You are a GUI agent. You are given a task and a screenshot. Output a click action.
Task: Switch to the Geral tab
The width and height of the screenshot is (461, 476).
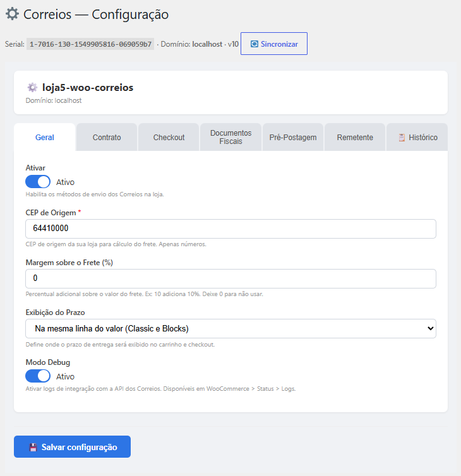[x=45, y=137]
